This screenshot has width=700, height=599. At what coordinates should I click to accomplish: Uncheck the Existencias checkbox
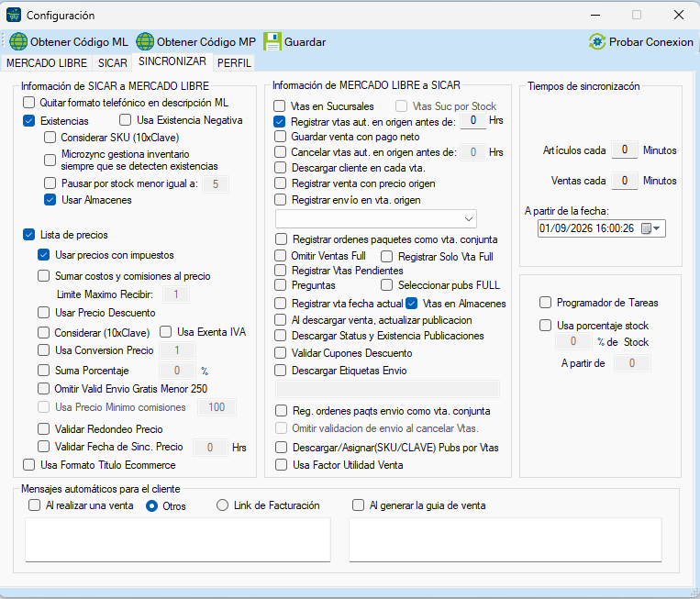(x=29, y=121)
